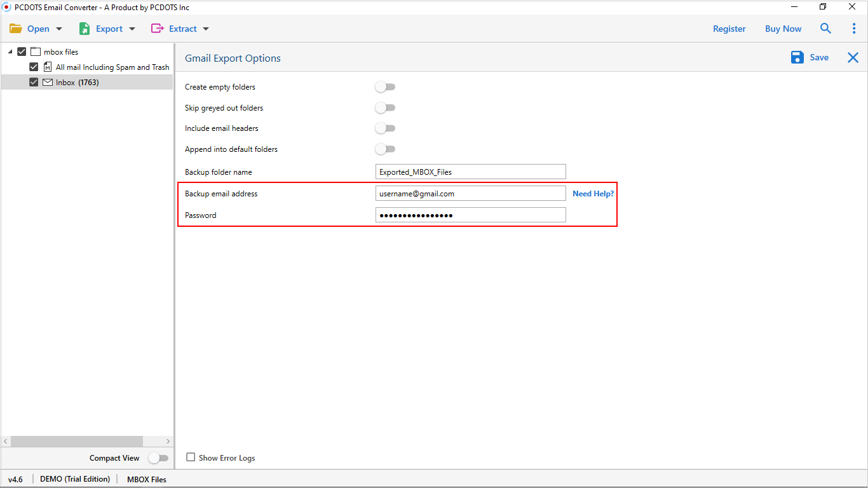Click the Include email headers label
The image size is (868, 488).
coord(222,128)
